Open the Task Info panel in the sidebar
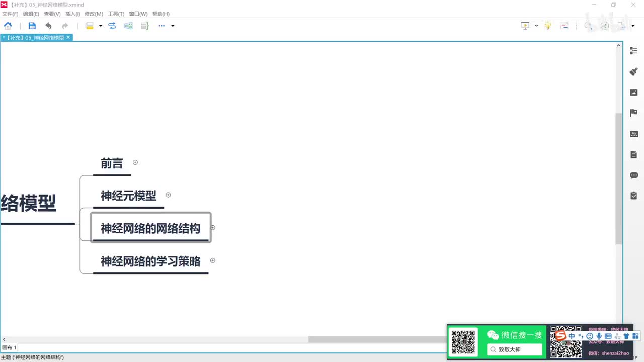The width and height of the screenshot is (644, 362). [x=633, y=196]
